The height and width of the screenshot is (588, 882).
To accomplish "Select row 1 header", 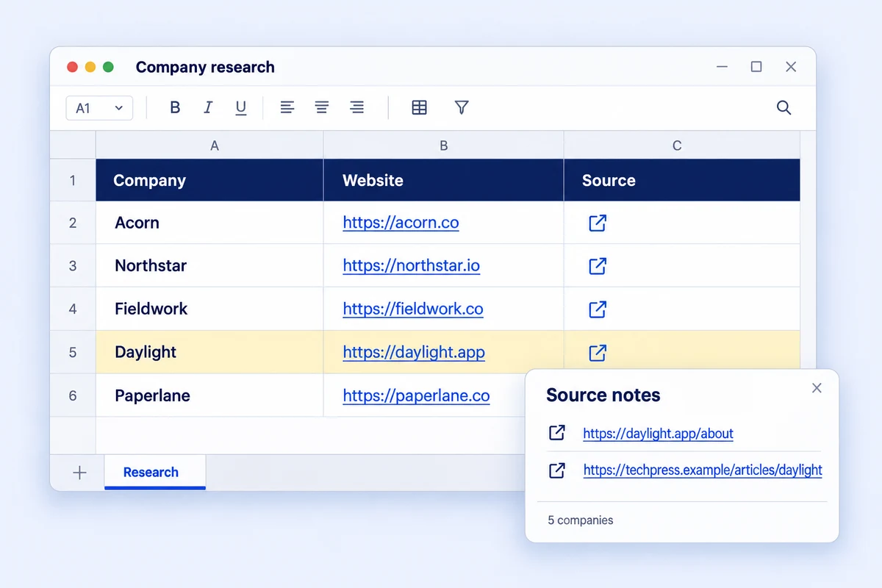I will coord(73,180).
